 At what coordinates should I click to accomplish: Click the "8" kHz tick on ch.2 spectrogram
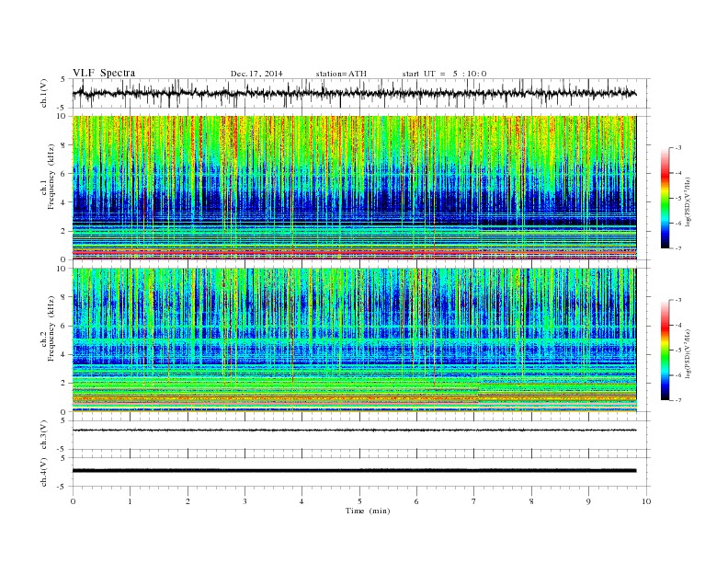[x=64, y=297]
